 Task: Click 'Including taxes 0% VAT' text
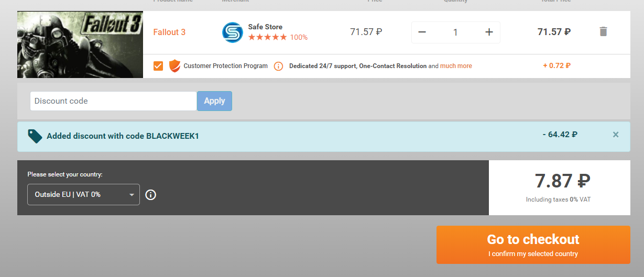(x=559, y=200)
